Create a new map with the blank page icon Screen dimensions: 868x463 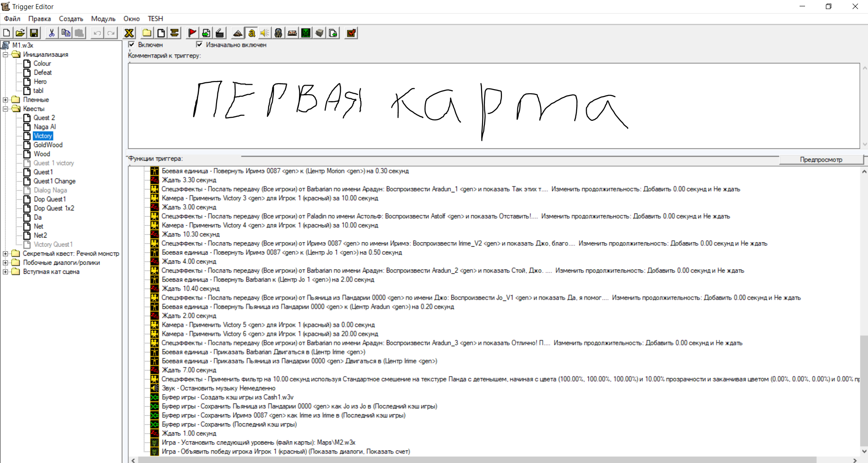pyautogui.click(x=7, y=33)
